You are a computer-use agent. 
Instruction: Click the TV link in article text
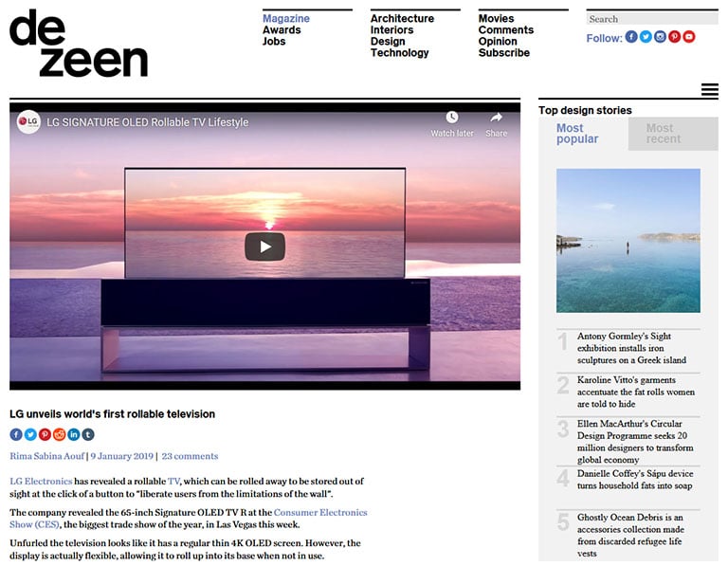[x=173, y=481]
